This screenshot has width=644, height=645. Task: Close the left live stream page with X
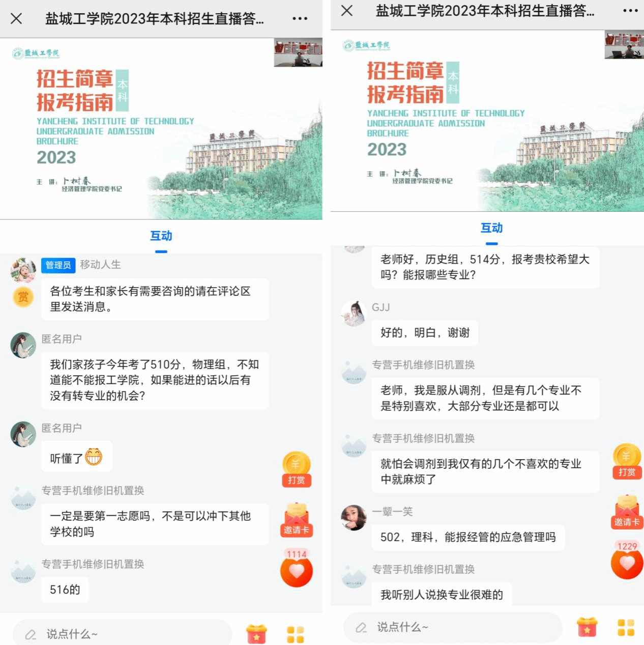point(16,19)
